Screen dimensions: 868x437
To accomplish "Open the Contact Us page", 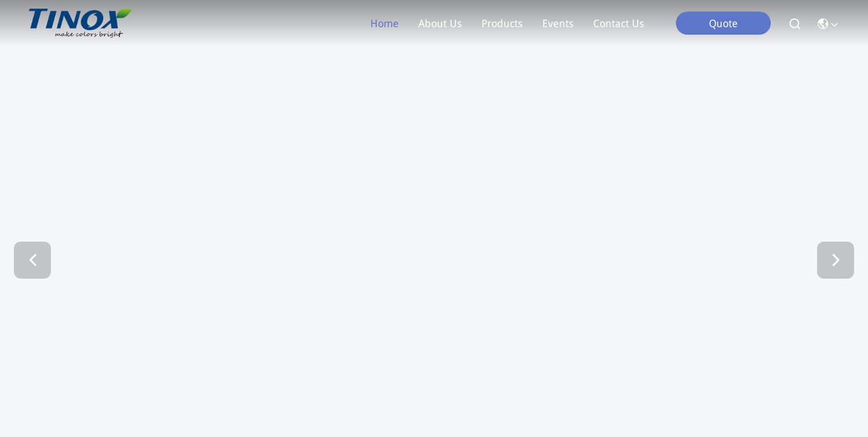I will (x=619, y=24).
